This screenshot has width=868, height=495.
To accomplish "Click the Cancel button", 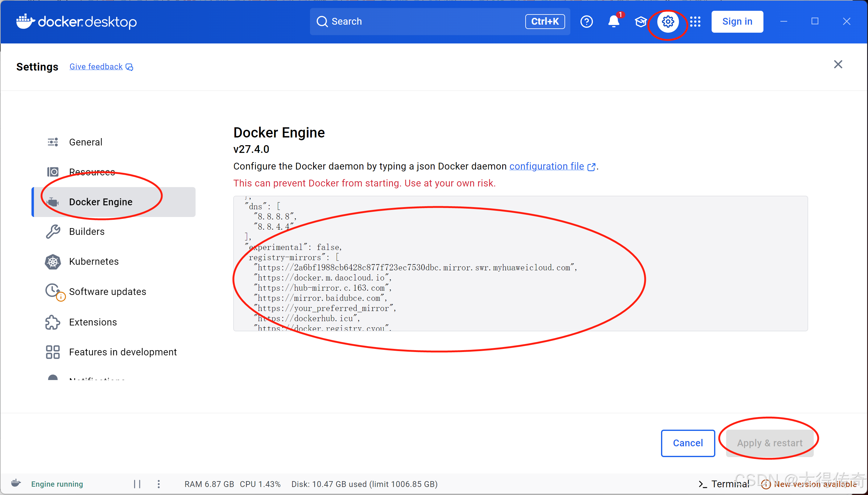I will (x=688, y=443).
